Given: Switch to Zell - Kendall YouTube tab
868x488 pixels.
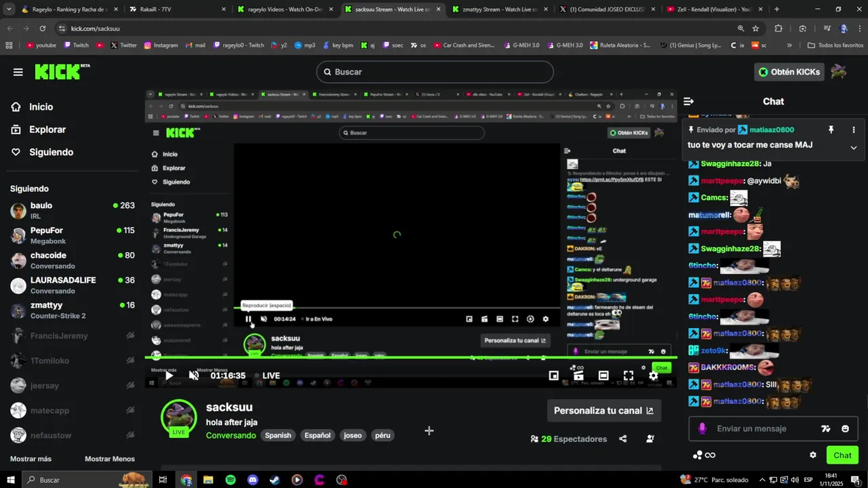Looking at the screenshot, I should [713, 9].
